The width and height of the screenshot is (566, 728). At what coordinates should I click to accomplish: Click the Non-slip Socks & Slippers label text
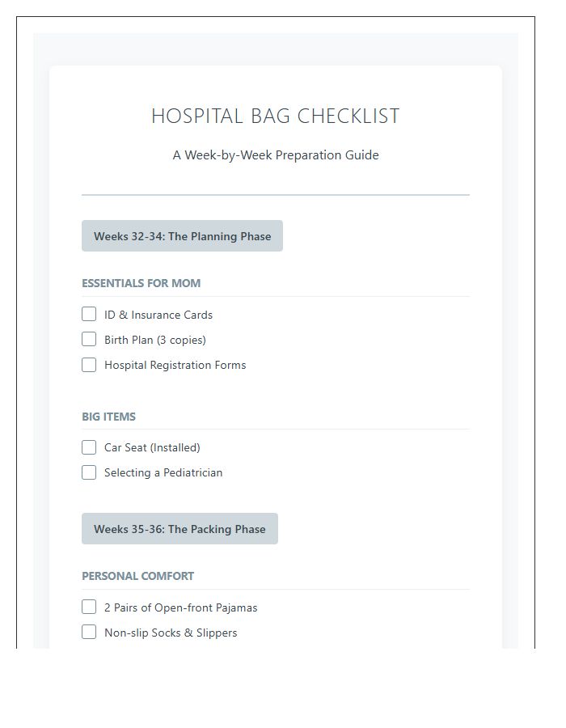coord(169,633)
